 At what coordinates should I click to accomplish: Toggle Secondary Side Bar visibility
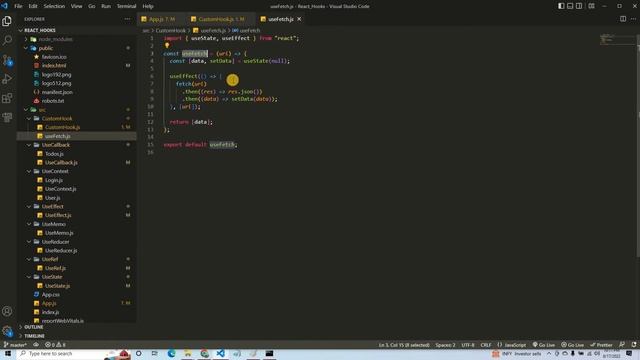pos(579,6)
